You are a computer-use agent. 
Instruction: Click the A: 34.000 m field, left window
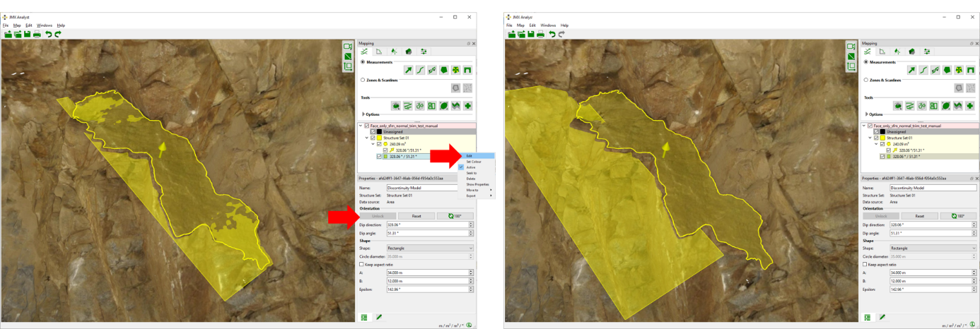[x=430, y=273]
